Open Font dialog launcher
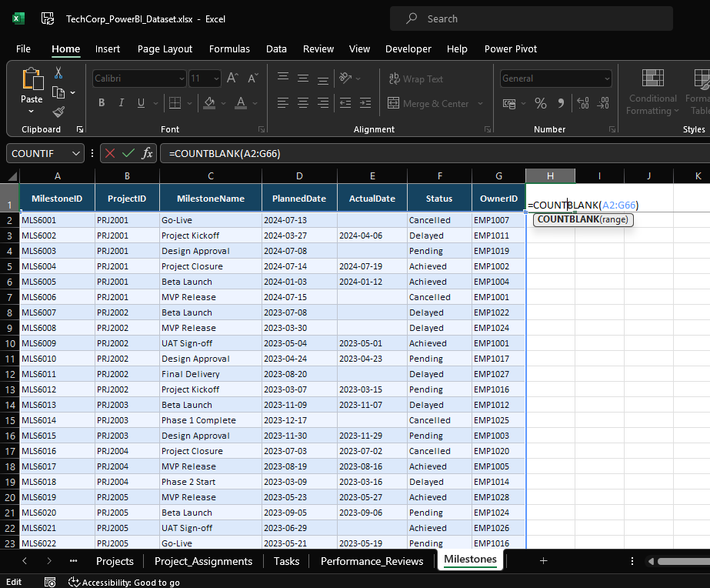Screen dimensions: 710x588 pos(262,129)
